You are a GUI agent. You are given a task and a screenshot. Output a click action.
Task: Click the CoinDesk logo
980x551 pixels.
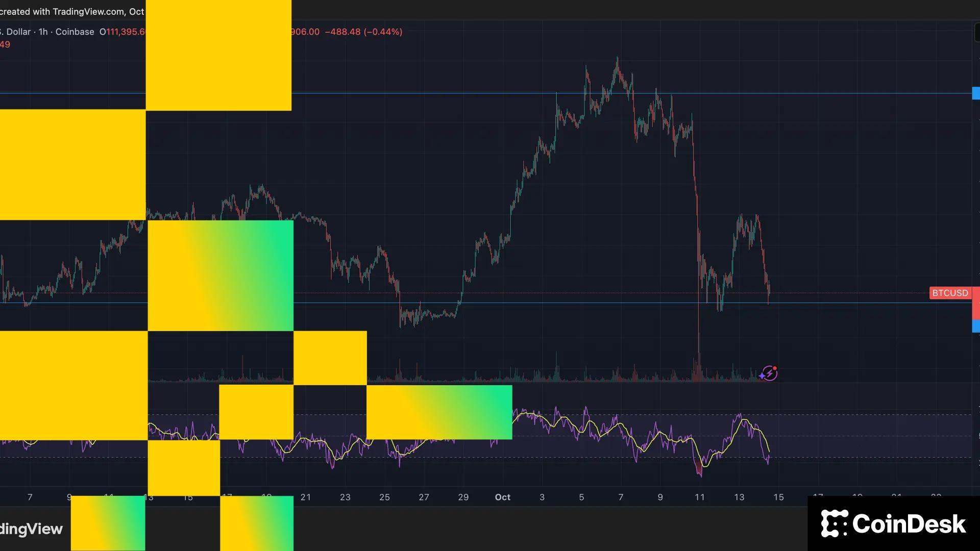click(893, 524)
